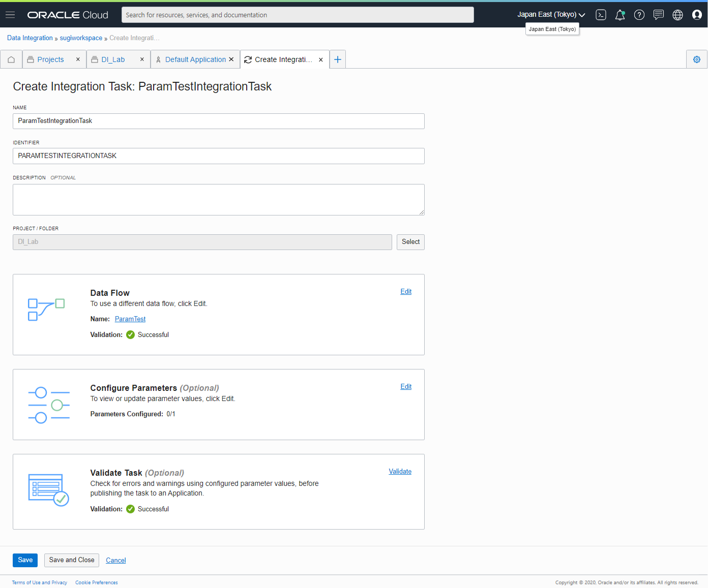Close the Default Application tab
708x588 pixels.
[231, 59]
